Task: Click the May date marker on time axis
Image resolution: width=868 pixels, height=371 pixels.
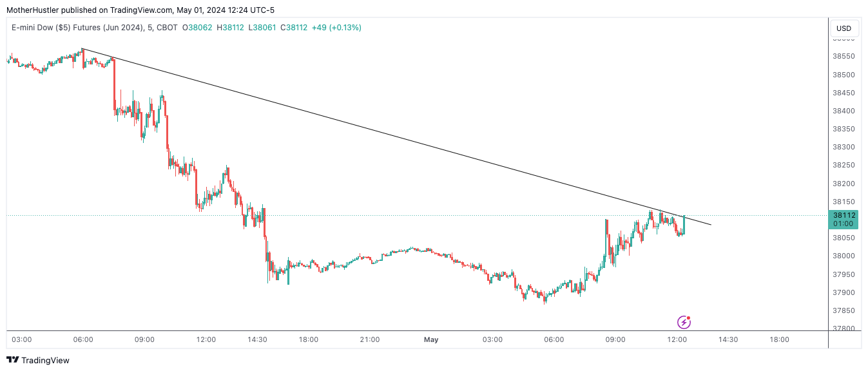Action: pos(430,339)
